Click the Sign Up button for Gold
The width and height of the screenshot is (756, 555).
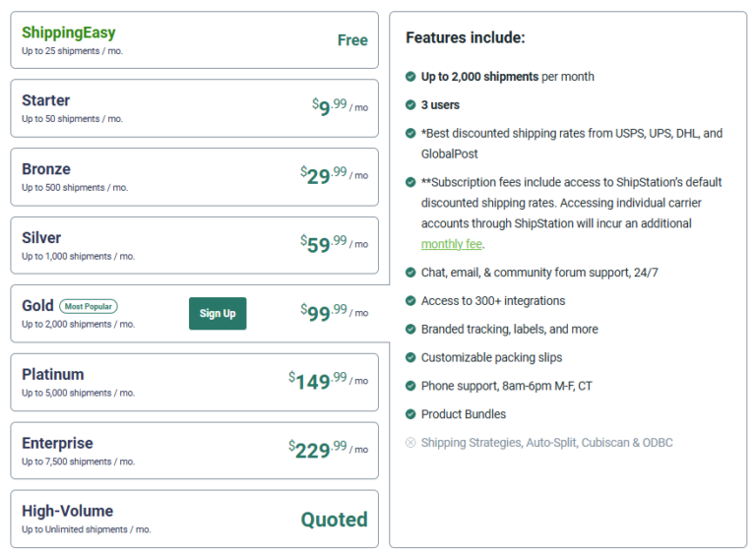pos(218,313)
